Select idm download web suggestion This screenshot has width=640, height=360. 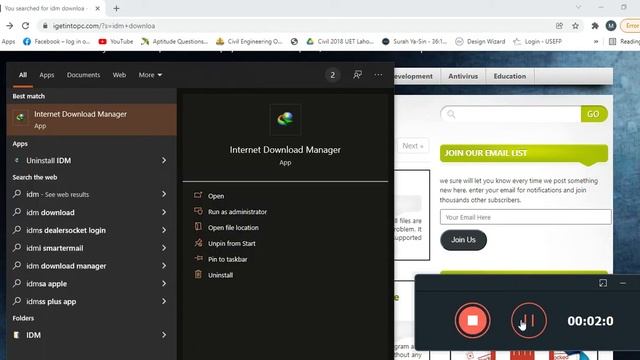click(50, 212)
